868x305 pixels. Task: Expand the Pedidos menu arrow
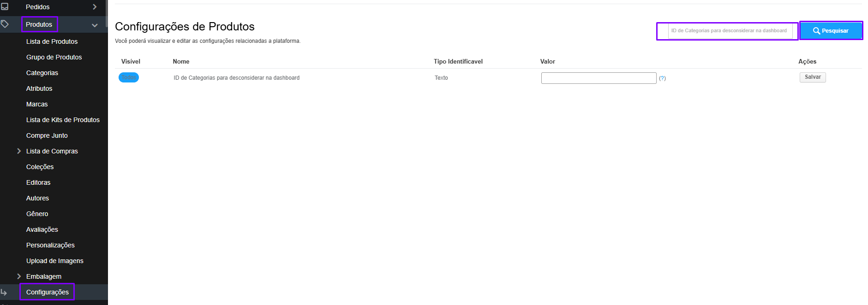coord(95,7)
